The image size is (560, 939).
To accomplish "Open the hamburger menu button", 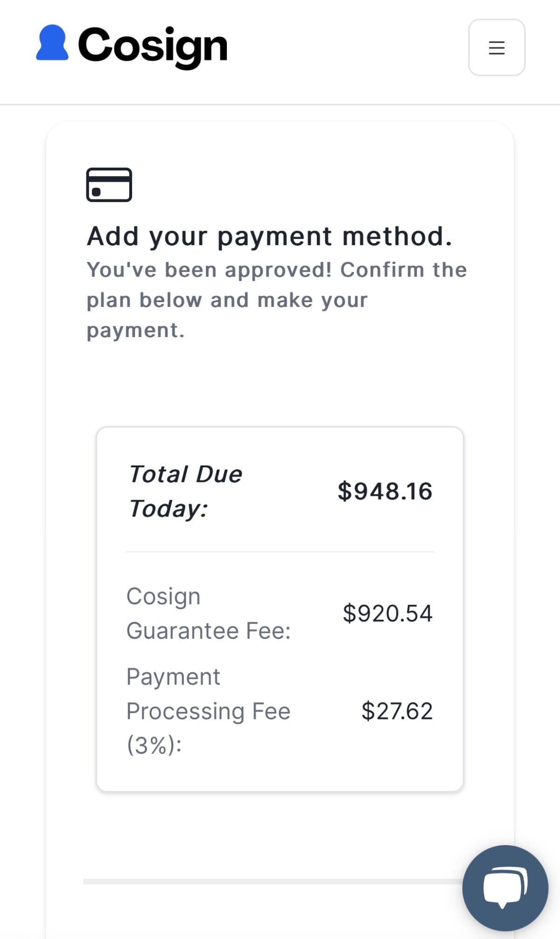I will (x=497, y=47).
